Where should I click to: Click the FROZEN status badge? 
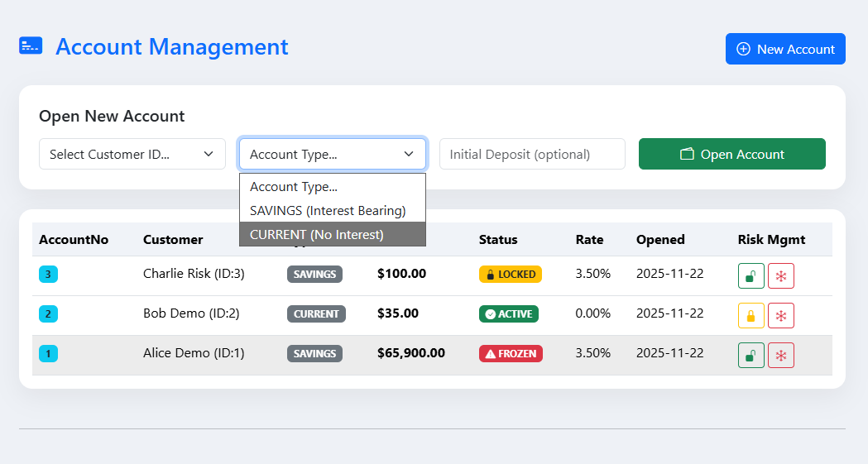[511, 353]
